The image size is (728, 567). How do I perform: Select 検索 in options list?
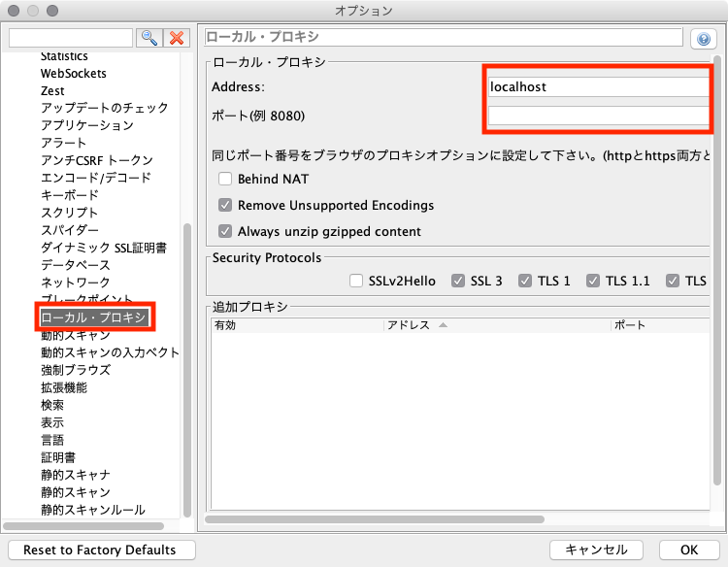52,405
